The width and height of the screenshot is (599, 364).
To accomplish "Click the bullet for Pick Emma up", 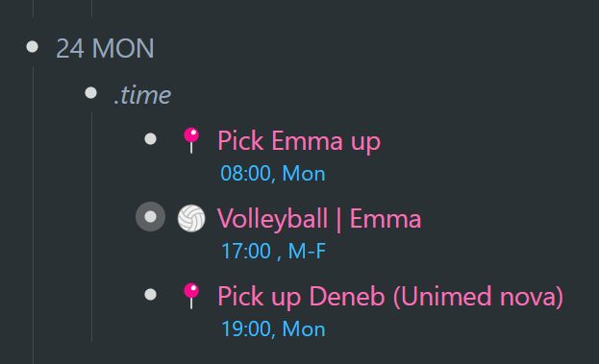I will (x=151, y=139).
